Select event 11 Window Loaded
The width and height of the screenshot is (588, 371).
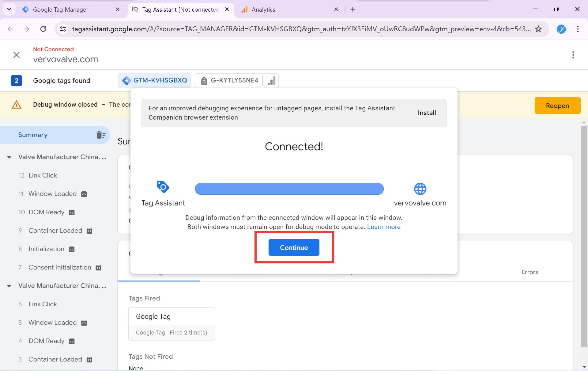[52, 194]
